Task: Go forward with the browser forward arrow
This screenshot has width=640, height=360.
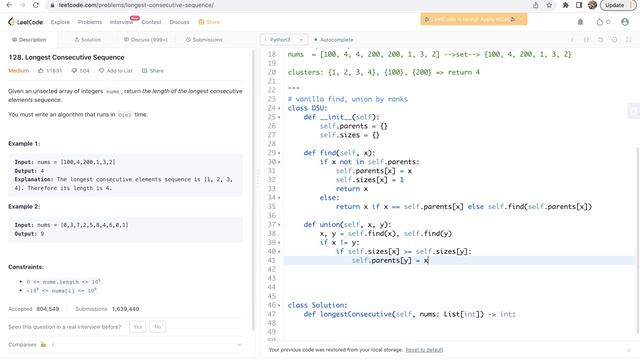Action: pos(22,5)
